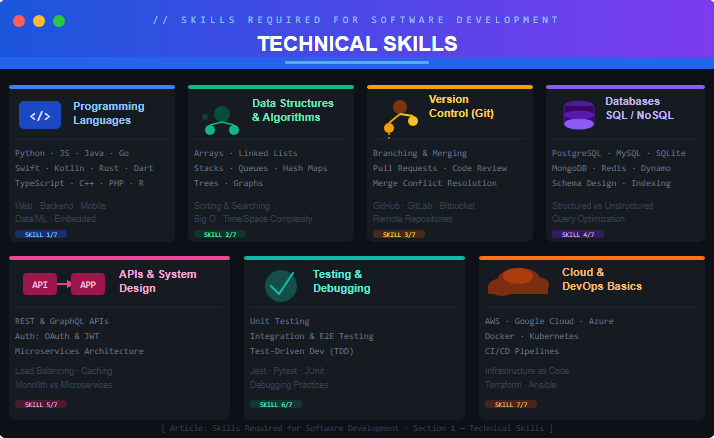This screenshot has width=714, height=438.
Task: Click 'Stacks · Queues · Hash Maps' line
Action: [x=260, y=168]
